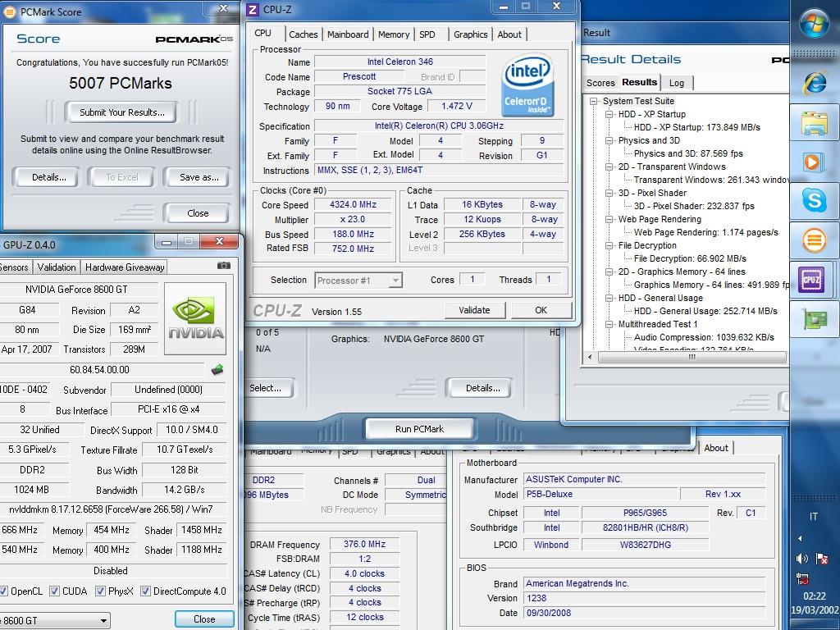
Task: Collapse the 2D - Transparent Windows node
Action: point(609,167)
